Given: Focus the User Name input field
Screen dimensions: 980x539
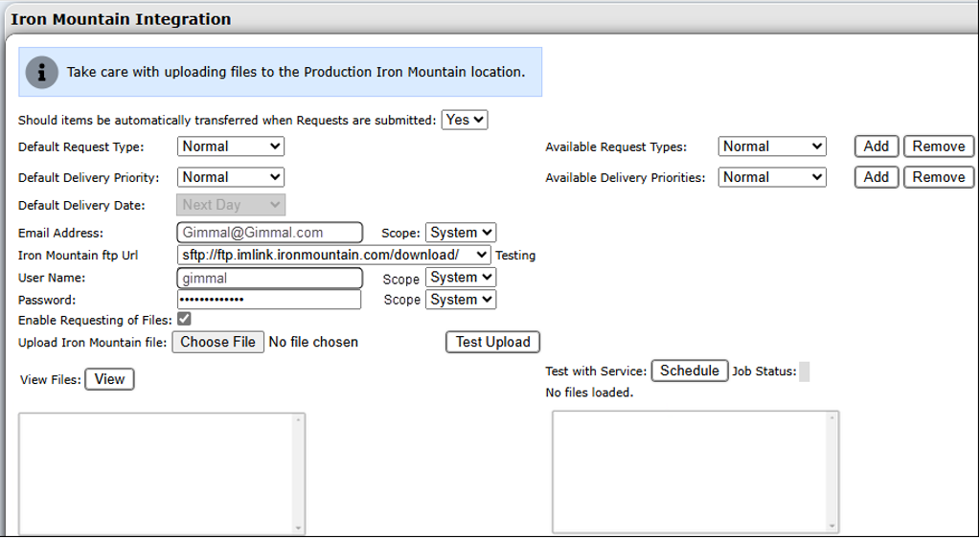Looking at the screenshot, I should [x=270, y=278].
